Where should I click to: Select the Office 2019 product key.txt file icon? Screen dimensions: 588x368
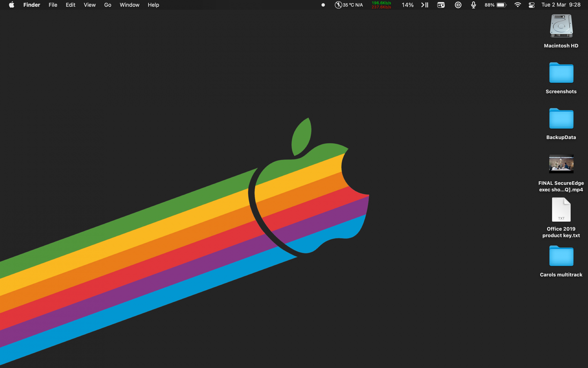tap(561, 210)
